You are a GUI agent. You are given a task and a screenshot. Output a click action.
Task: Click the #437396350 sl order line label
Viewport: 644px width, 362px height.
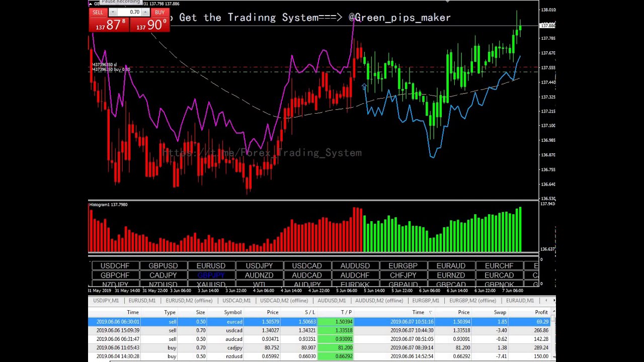click(105, 65)
